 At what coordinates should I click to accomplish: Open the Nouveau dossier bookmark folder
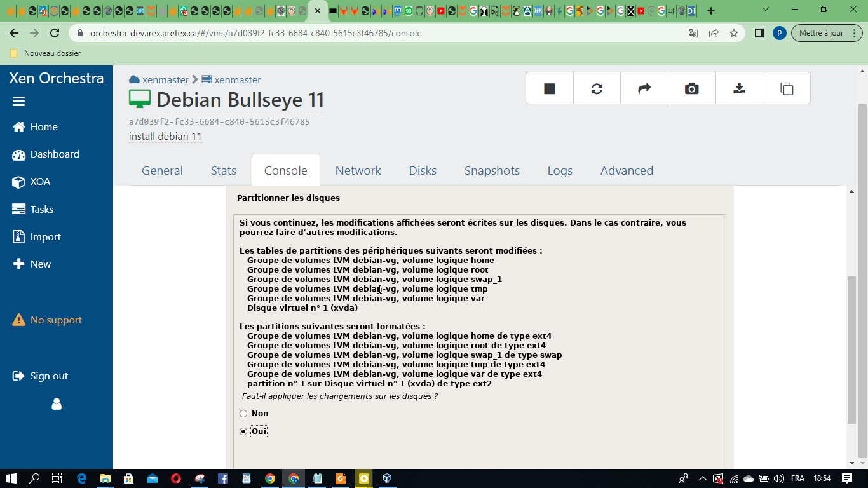45,53
